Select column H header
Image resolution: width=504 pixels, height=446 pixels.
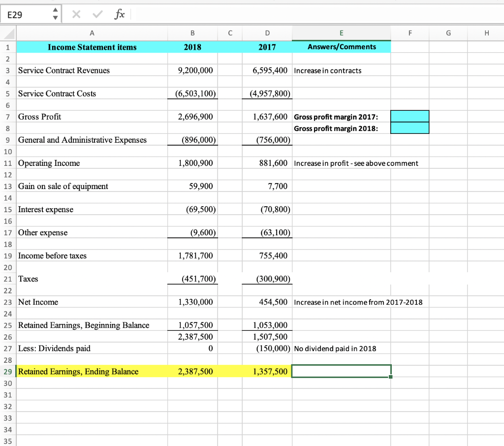(486, 33)
